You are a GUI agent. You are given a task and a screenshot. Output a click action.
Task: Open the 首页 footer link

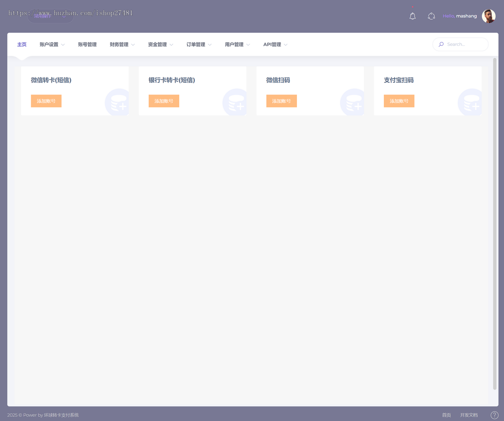tap(446, 415)
